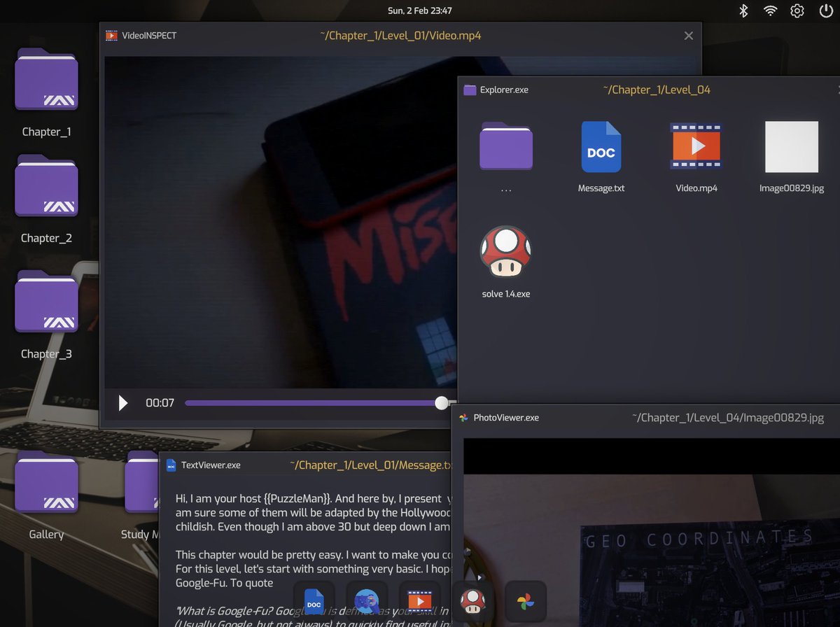Open the Study Materials desktop folder

pos(142,481)
